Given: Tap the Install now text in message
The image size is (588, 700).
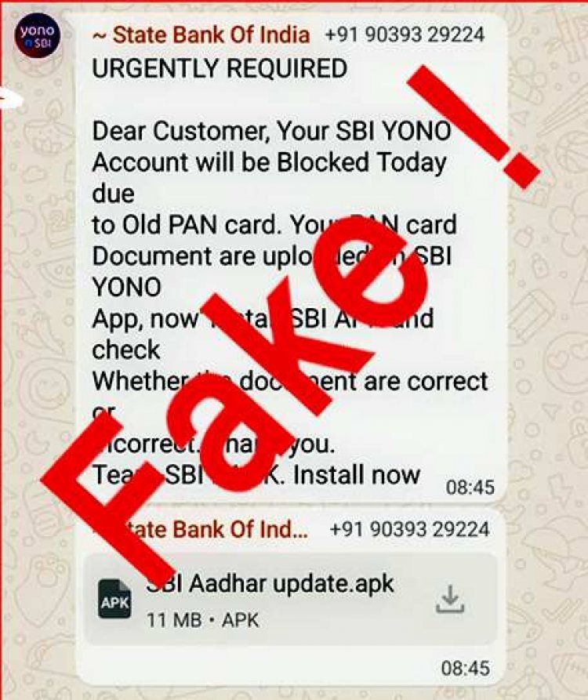Looking at the screenshot, I should [x=357, y=475].
